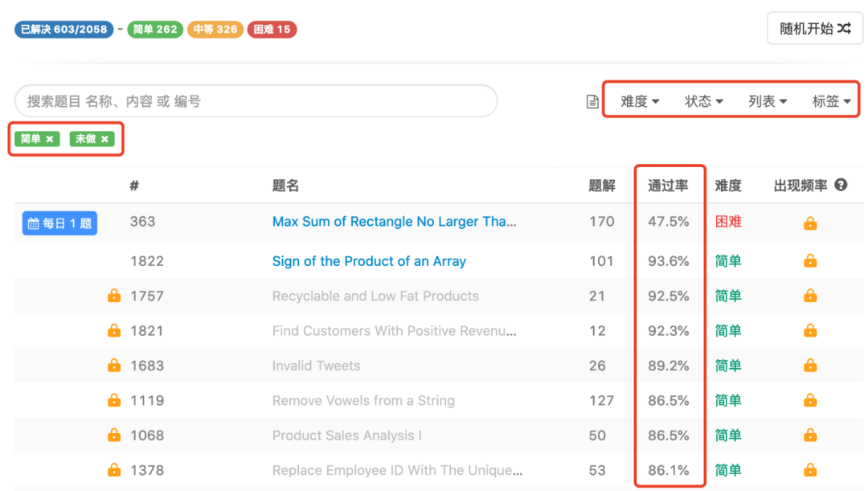
Task: Click the document list icon beside 难度
Action: click(592, 101)
